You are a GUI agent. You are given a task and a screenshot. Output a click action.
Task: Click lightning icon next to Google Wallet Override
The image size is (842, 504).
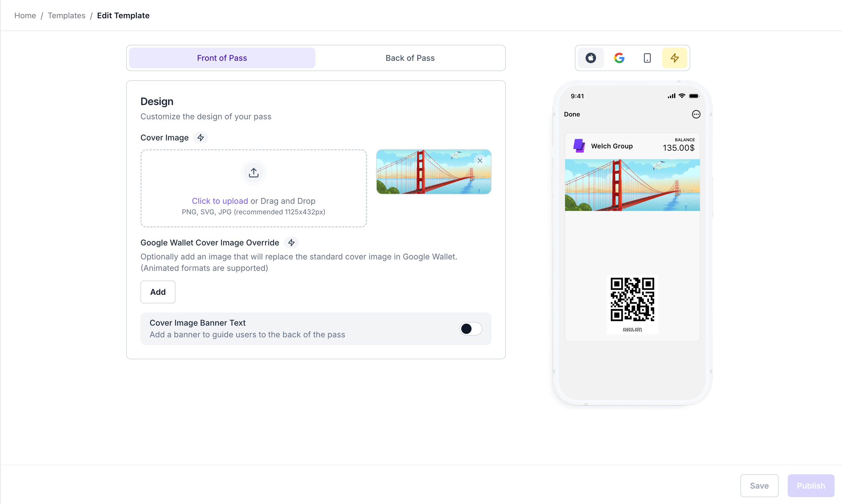pos(291,243)
